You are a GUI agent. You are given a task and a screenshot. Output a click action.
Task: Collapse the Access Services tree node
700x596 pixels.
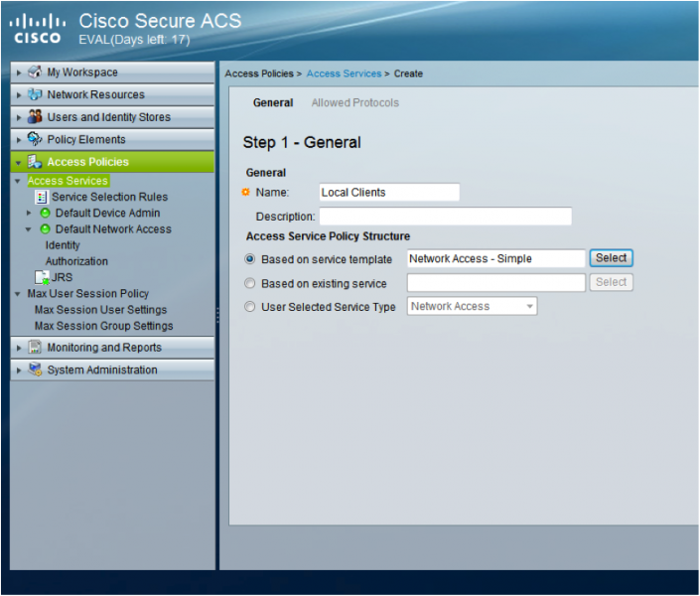click(x=18, y=181)
